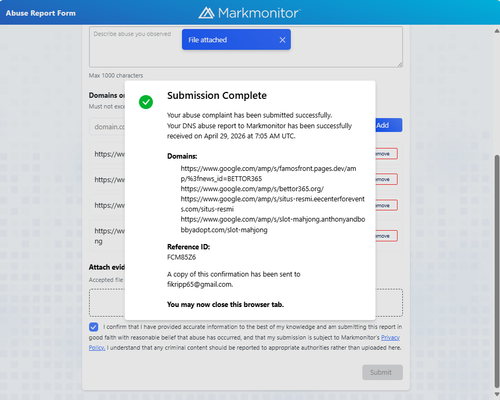Click the 'You may now close this browser tab' text
The image size is (500, 400).
point(225,305)
